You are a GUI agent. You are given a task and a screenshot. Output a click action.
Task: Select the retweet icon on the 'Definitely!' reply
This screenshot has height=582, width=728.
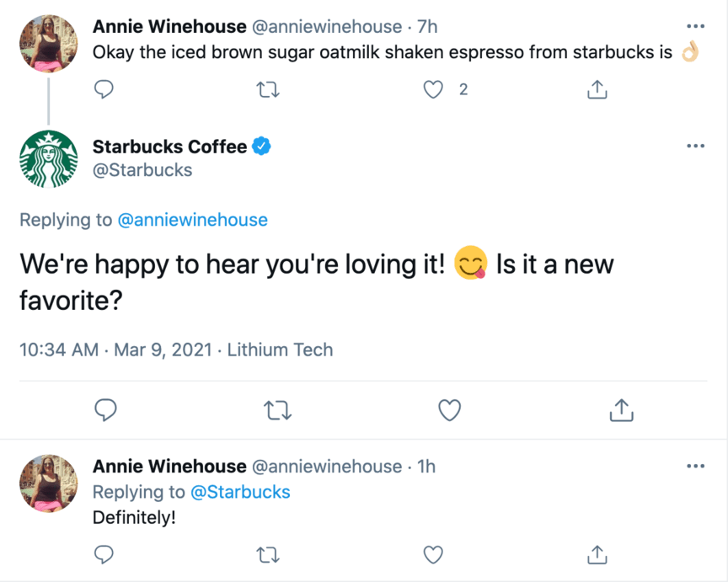268,555
